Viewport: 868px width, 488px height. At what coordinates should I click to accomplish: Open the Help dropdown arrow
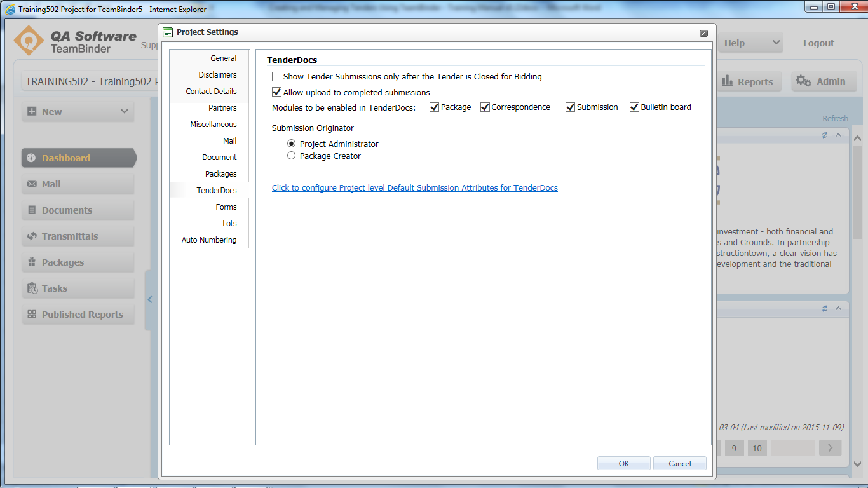coord(776,43)
